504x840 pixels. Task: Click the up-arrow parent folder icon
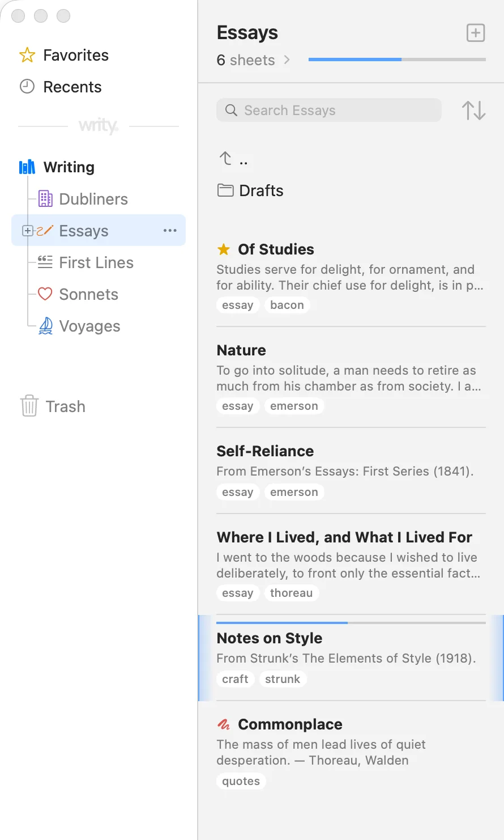225,158
